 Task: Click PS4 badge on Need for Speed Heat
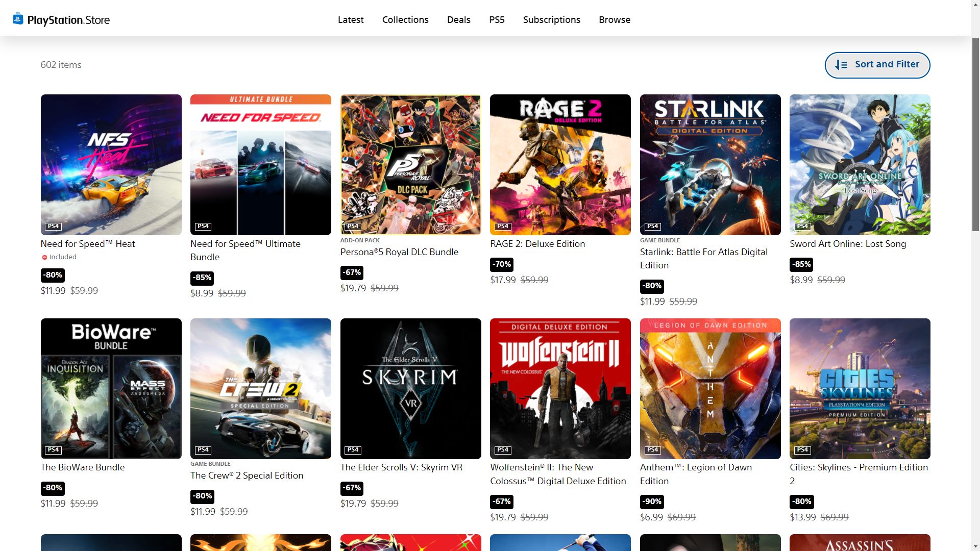pyautogui.click(x=53, y=227)
